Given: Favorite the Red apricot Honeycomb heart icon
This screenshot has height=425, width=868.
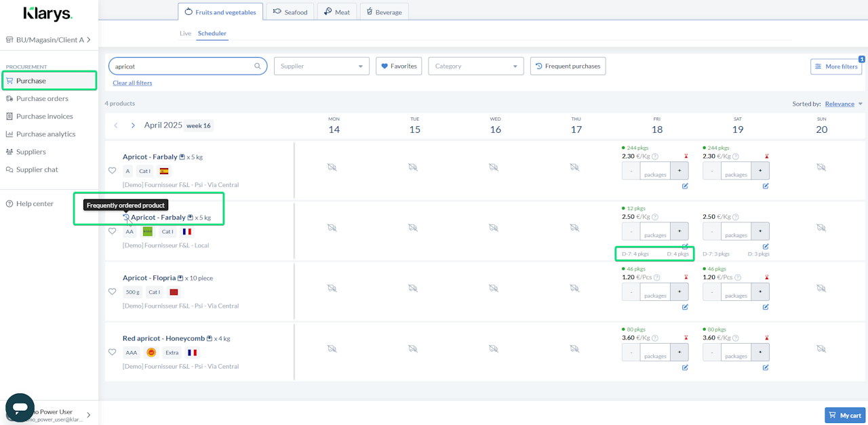Looking at the screenshot, I should pyautogui.click(x=113, y=352).
